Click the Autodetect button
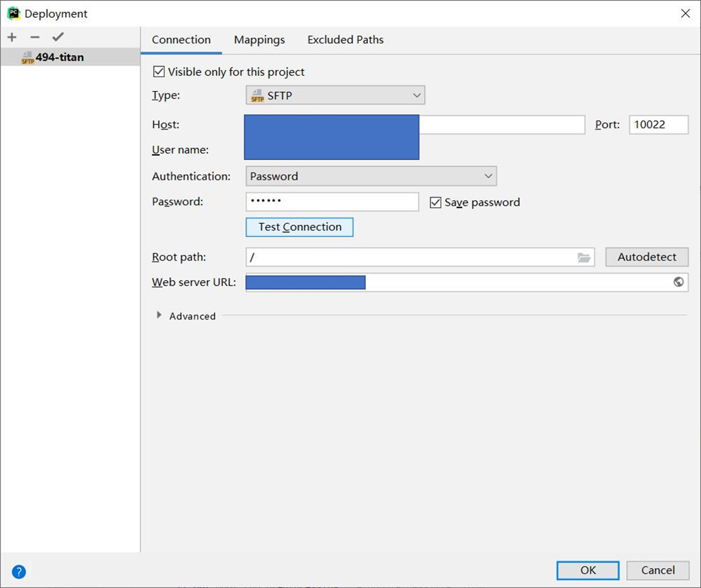 (647, 257)
